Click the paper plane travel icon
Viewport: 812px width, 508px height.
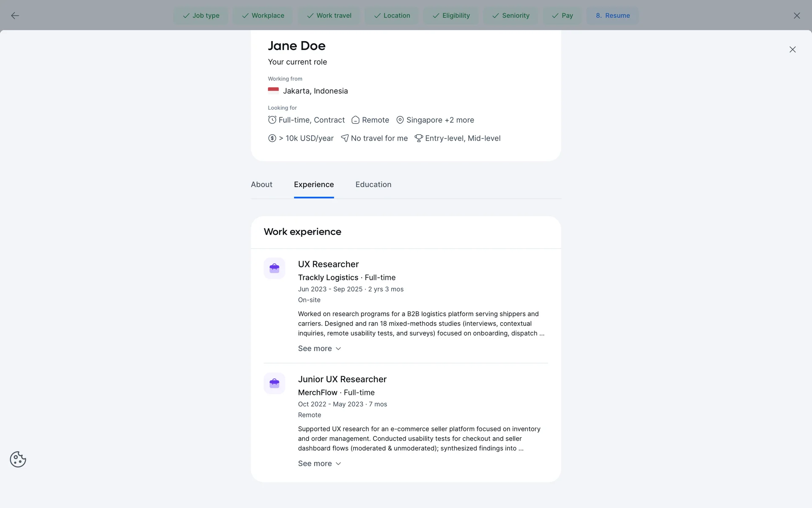tap(345, 138)
